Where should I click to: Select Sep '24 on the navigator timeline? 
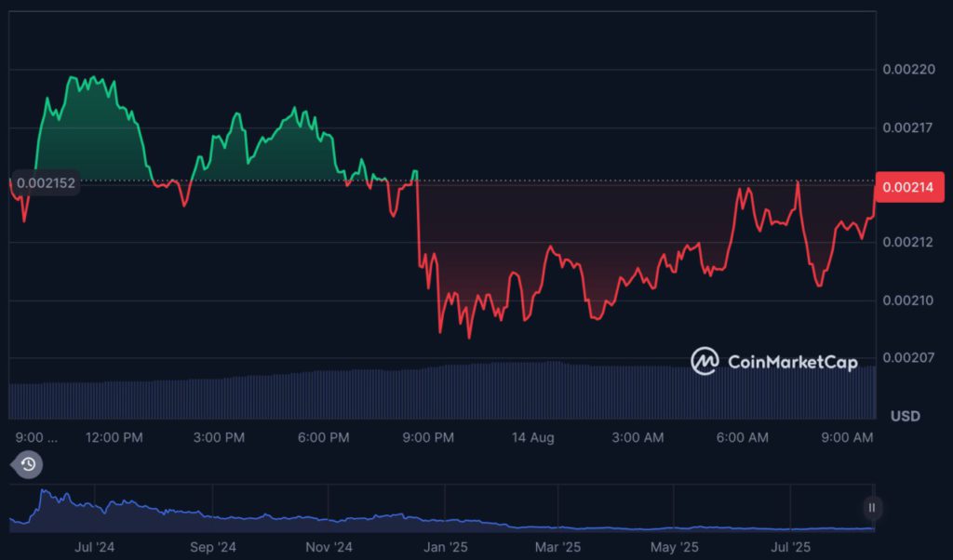[214, 547]
